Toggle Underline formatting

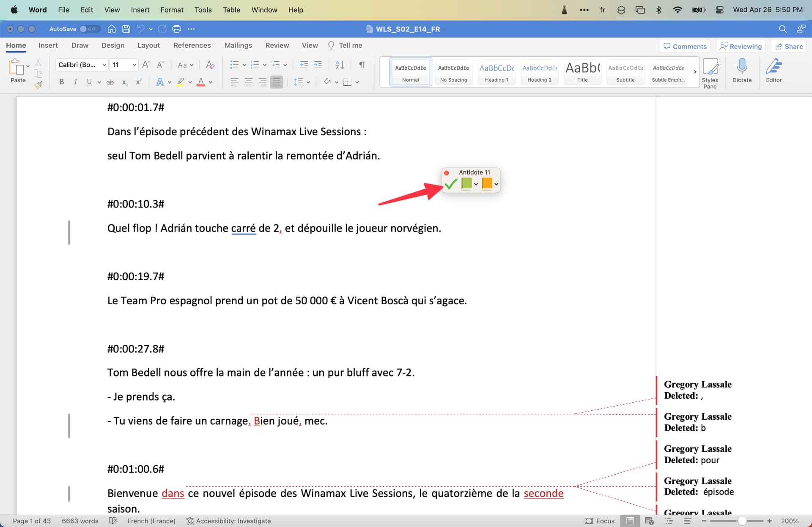coord(89,82)
